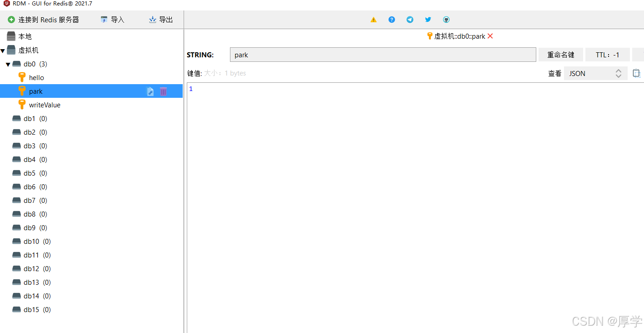
Task: Click the yellow warning triangle icon
Action: click(x=374, y=20)
